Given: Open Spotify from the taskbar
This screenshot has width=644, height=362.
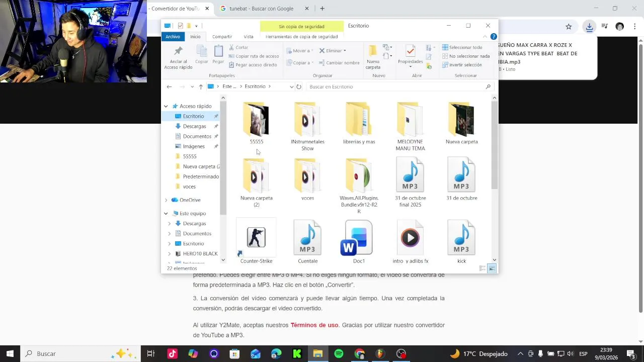Looking at the screenshot, I should pyautogui.click(x=339, y=354).
